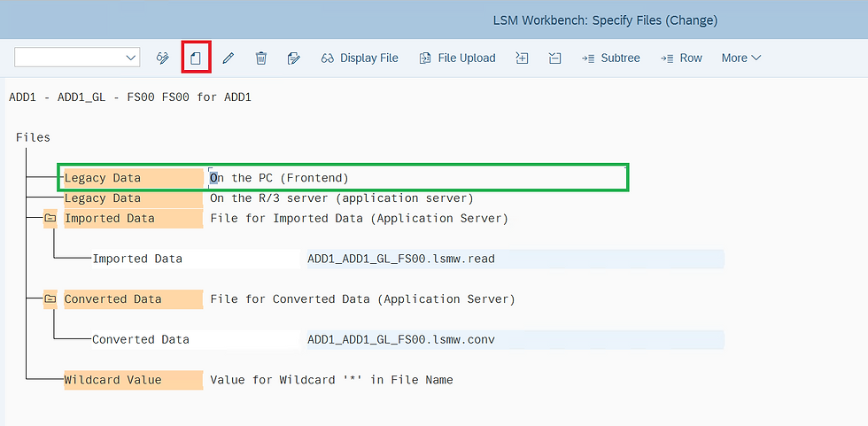Click the Display File button

(x=360, y=58)
